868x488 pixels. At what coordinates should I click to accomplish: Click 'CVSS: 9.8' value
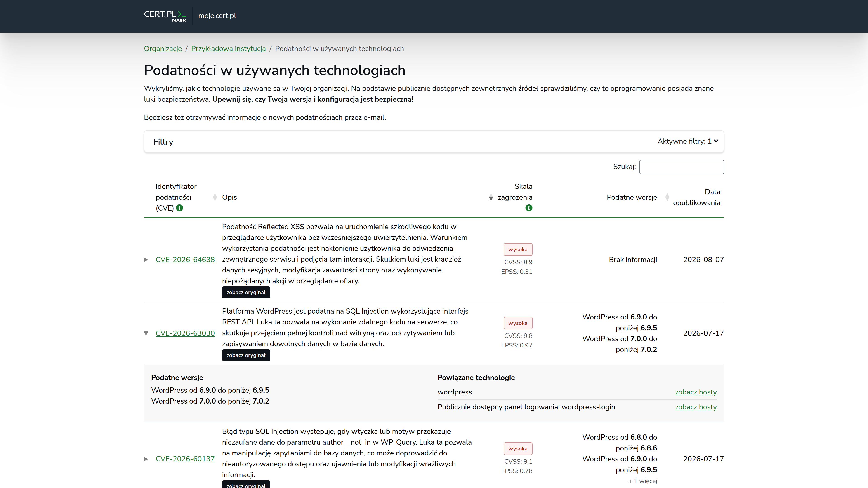[x=518, y=336]
